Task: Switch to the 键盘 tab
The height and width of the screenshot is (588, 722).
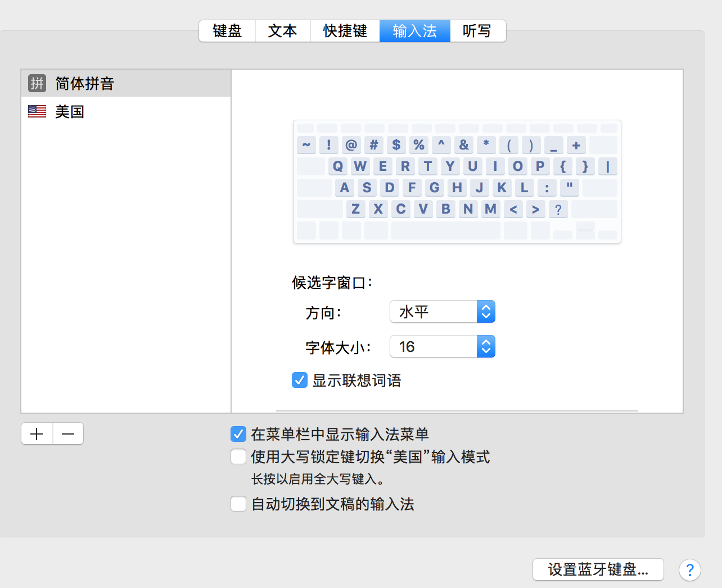Action: pos(227,31)
